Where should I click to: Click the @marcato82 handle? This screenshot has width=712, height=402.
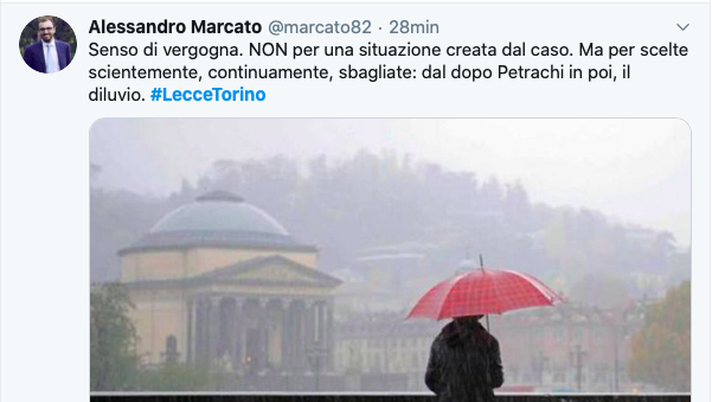coord(320,27)
